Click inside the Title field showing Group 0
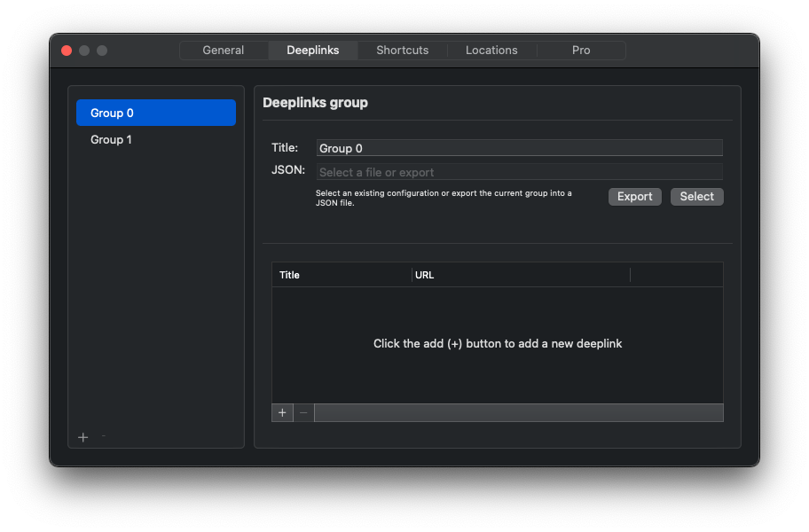Screen dimensions: 809x532 point(519,147)
